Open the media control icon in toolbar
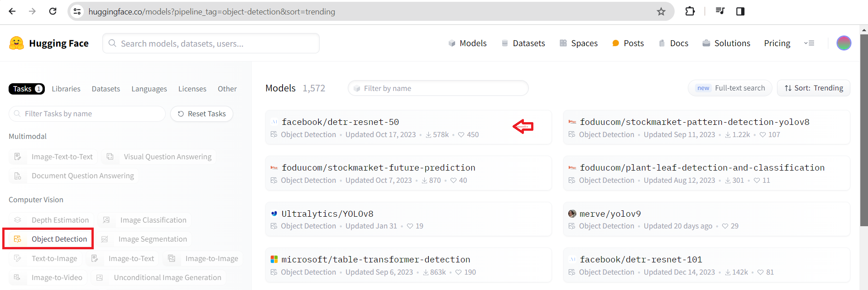868x290 pixels. click(720, 11)
